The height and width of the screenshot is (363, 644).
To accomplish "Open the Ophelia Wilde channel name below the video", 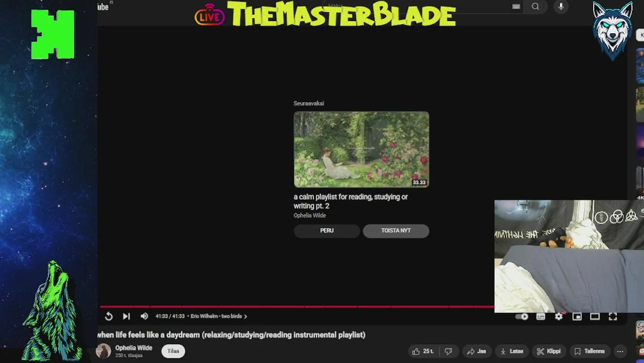I will point(134,348).
